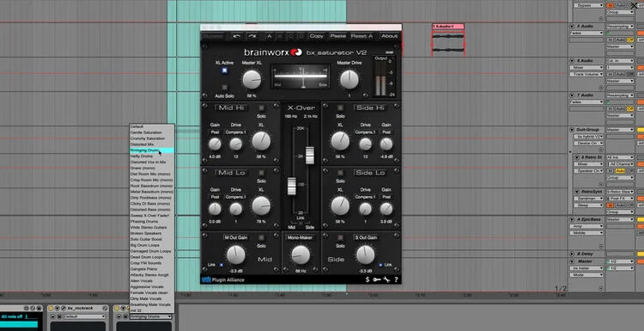Click the redo arrow in plugin toolbar

pyautogui.click(x=252, y=36)
